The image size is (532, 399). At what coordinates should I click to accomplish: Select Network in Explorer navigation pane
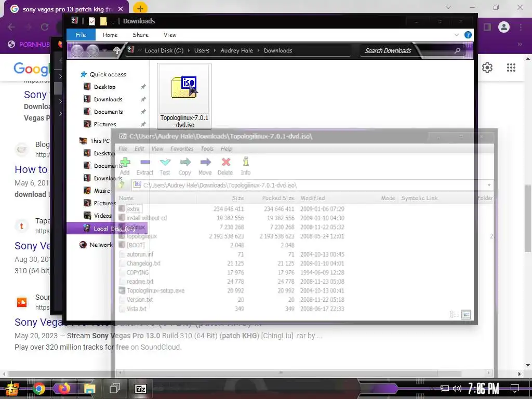[101, 245]
